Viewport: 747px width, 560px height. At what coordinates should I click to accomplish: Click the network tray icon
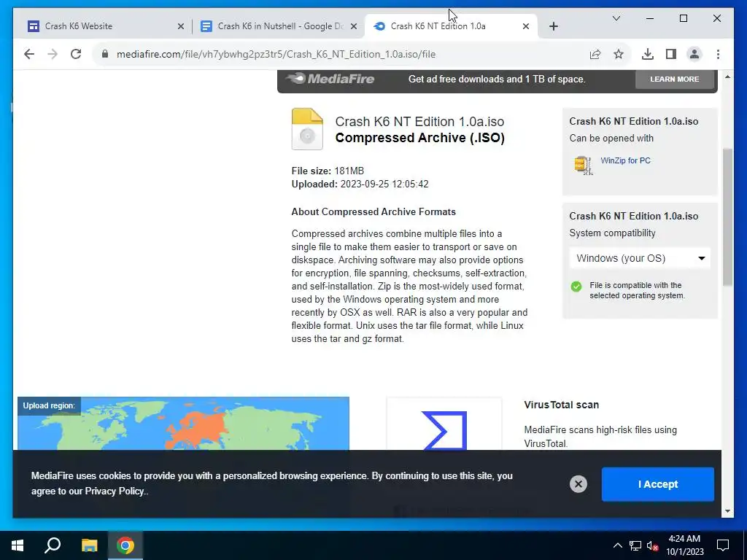coord(635,545)
